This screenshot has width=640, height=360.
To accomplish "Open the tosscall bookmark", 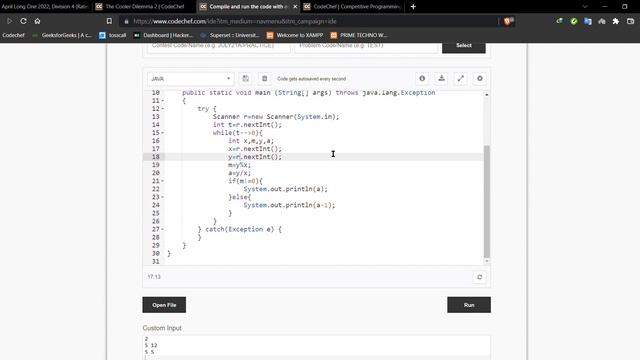I will point(113,36).
